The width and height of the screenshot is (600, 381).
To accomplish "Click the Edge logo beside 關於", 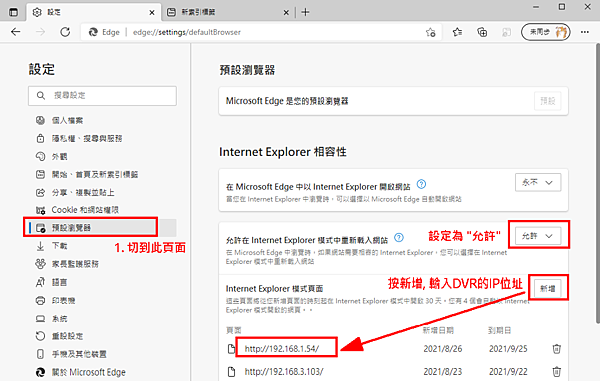I will (40, 372).
